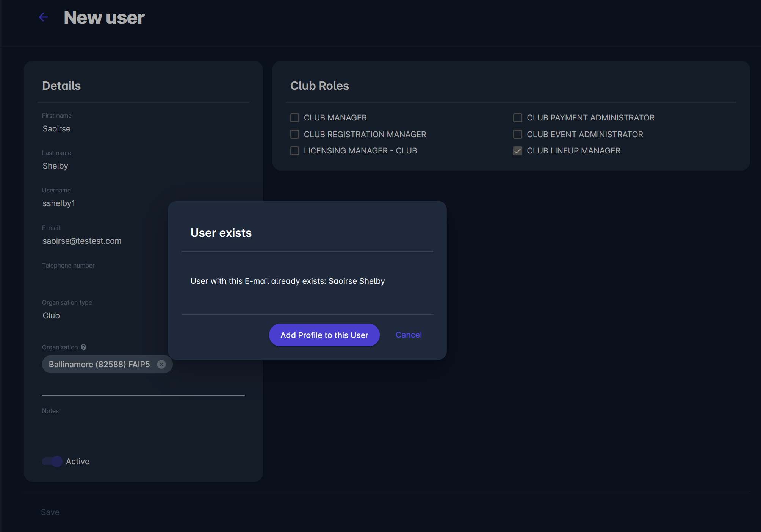Viewport: 761px width, 532px height.
Task: Toggle the Active switch
Action: tap(52, 461)
